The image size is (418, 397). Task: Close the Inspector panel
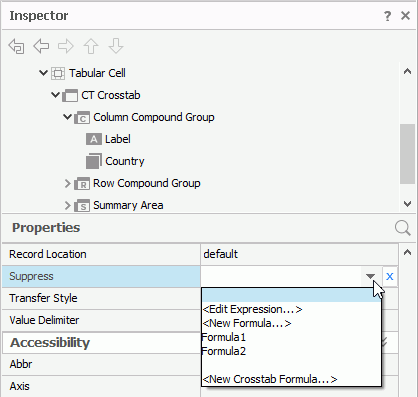click(405, 15)
